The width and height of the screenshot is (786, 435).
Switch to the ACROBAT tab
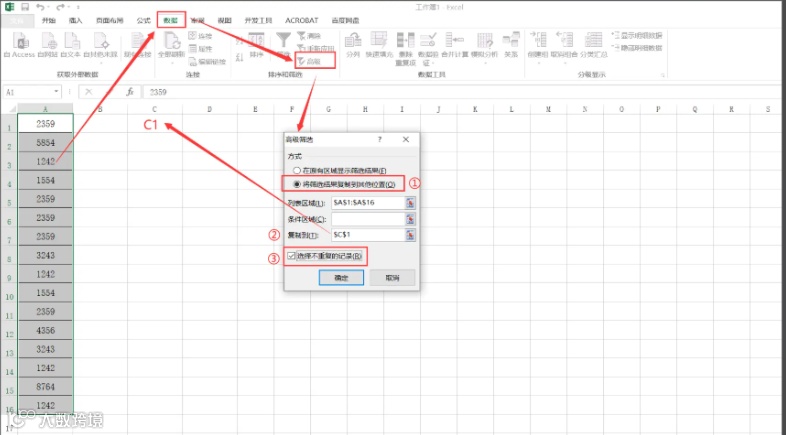click(302, 21)
